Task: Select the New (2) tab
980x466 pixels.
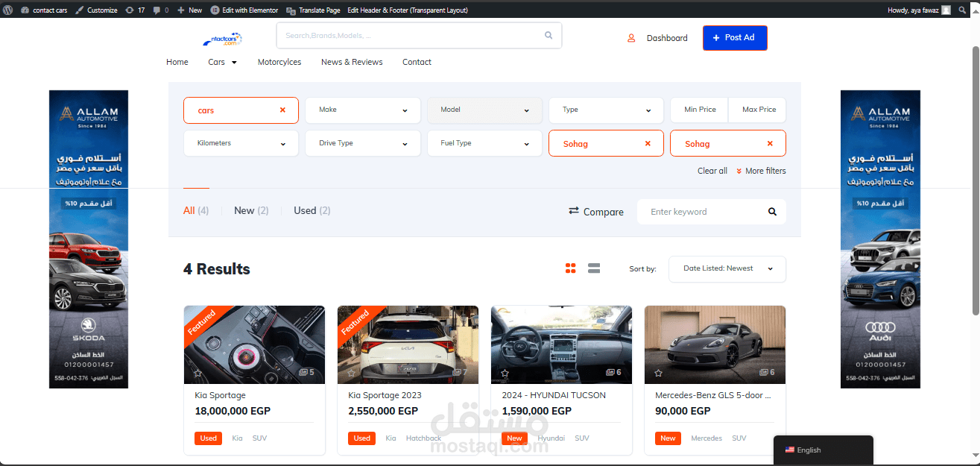Action: tap(251, 211)
